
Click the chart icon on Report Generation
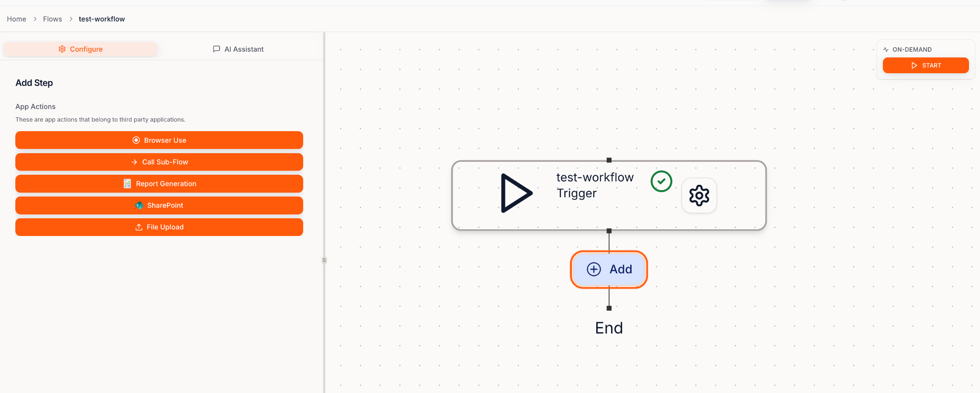pyautogui.click(x=127, y=183)
